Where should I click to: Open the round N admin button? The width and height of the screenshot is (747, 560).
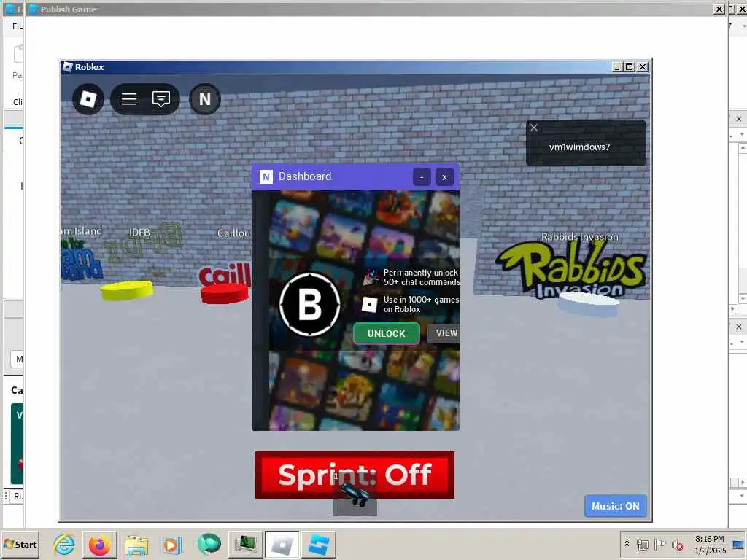pyautogui.click(x=205, y=99)
